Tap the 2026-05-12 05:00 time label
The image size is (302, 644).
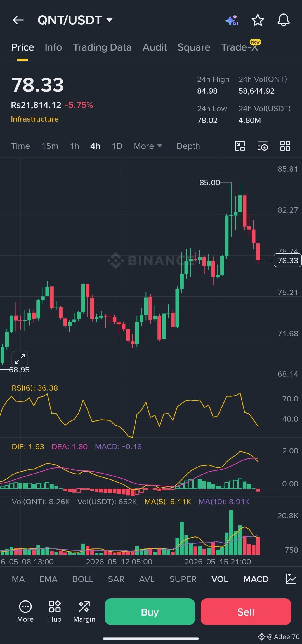(119, 562)
